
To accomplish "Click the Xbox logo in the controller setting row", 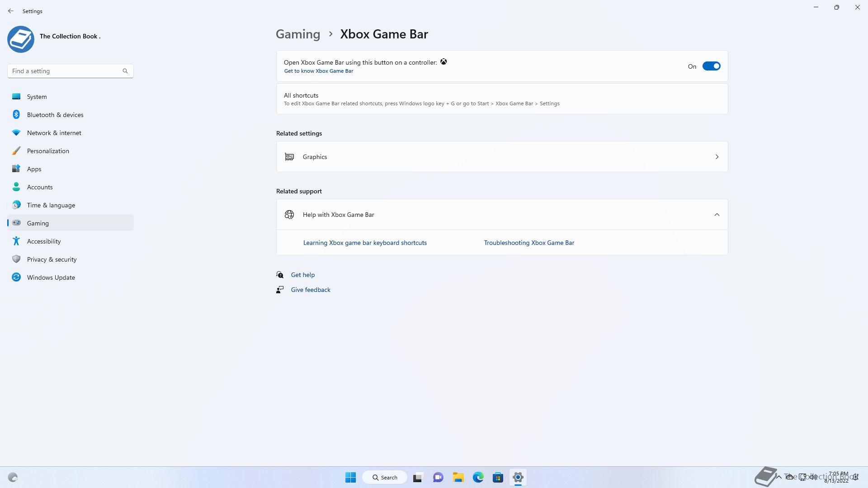I will (443, 62).
